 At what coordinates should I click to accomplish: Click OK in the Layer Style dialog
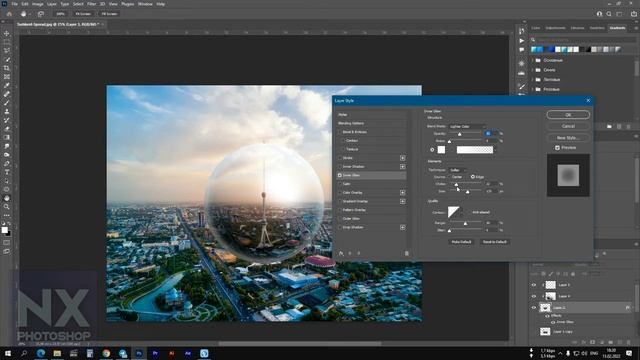(568, 115)
